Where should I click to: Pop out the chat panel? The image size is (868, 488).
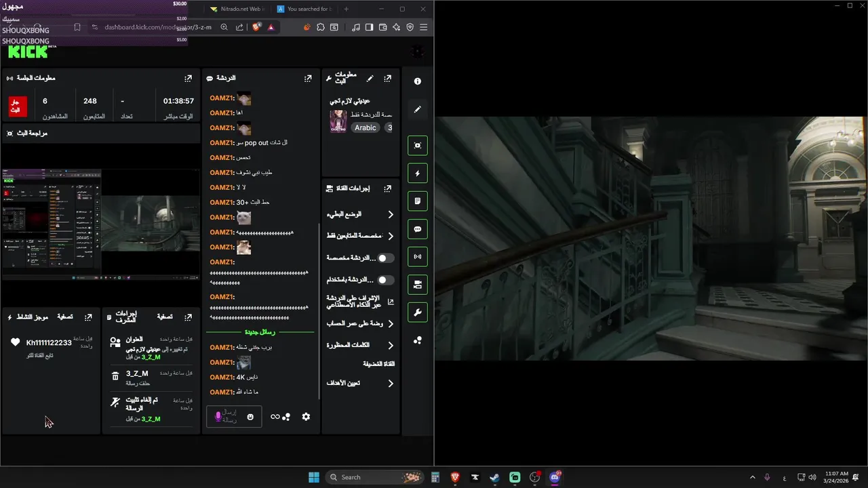click(x=308, y=79)
